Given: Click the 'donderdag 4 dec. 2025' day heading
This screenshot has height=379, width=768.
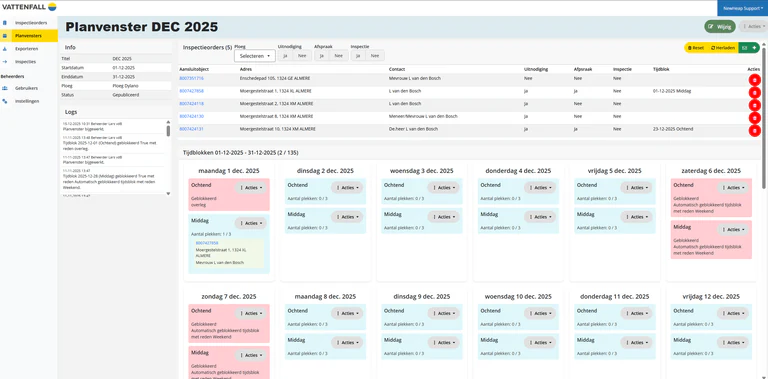Looking at the screenshot, I should tap(518, 171).
